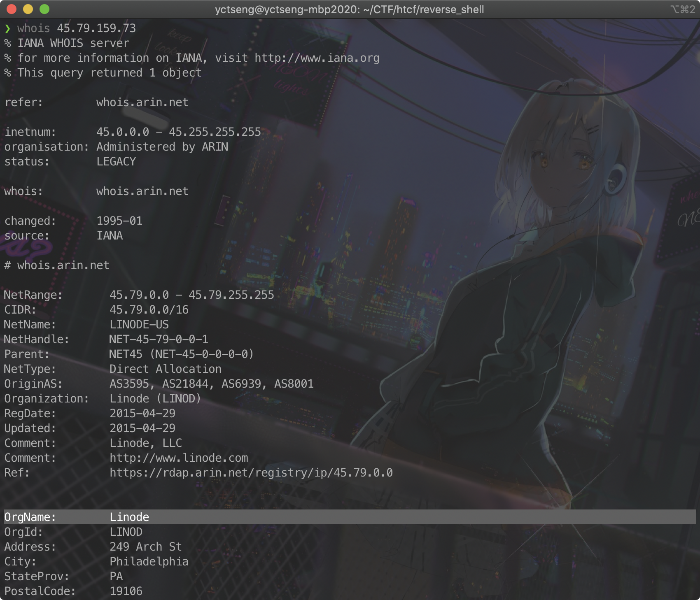This screenshot has width=700, height=600.
Task: Click 'This query returned 1 object' line
Action: 103,73
